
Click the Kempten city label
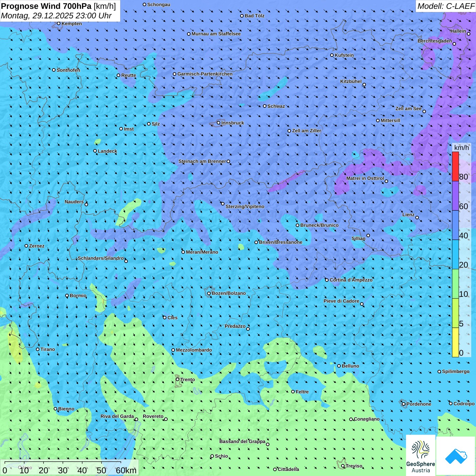pyautogui.click(x=72, y=23)
